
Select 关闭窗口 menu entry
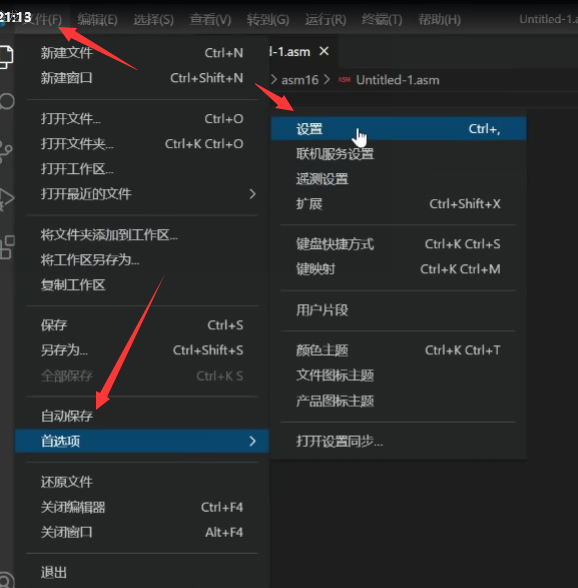point(142,532)
